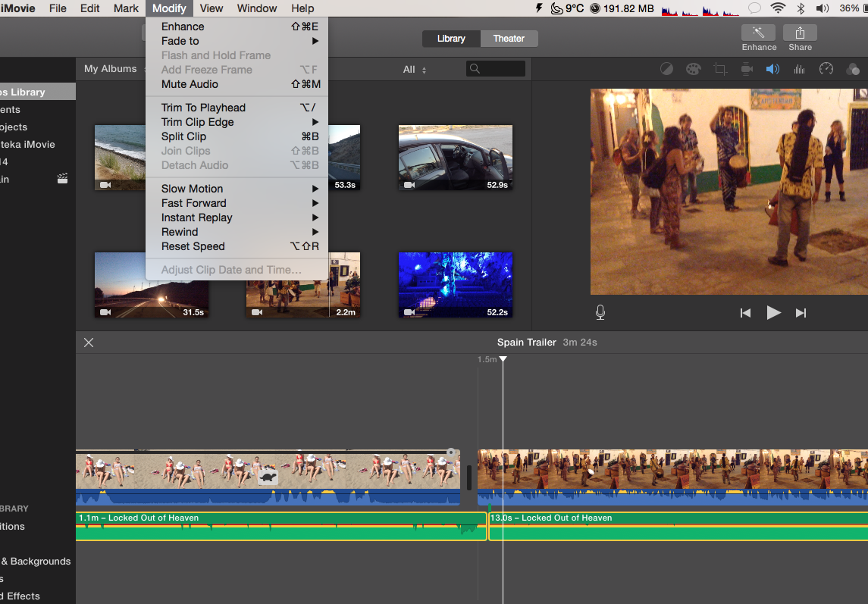Open Clip Speed with the speedometer icon
The height and width of the screenshot is (604, 868).
(x=826, y=68)
